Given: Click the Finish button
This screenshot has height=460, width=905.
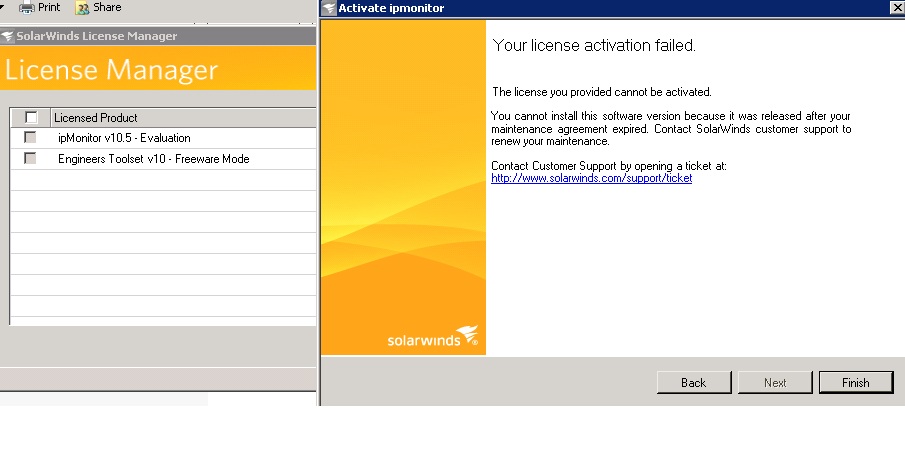Looking at the screenshot, I should point(856,383).
